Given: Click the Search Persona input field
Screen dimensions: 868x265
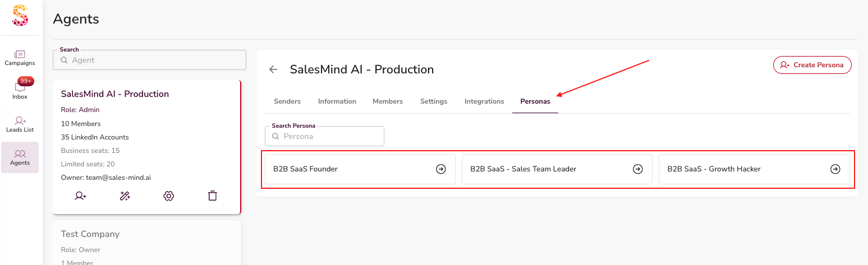Looking at the screenshot, I should (324, 136).
